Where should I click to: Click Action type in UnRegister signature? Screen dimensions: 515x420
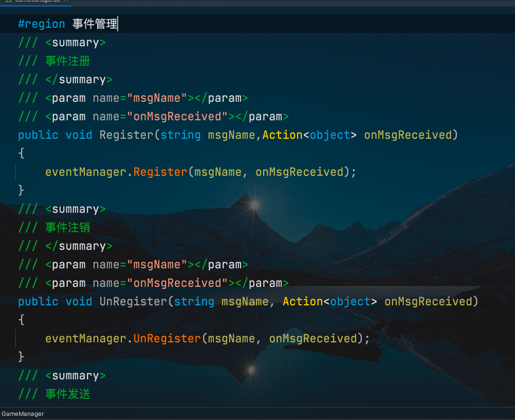[303, 302]
